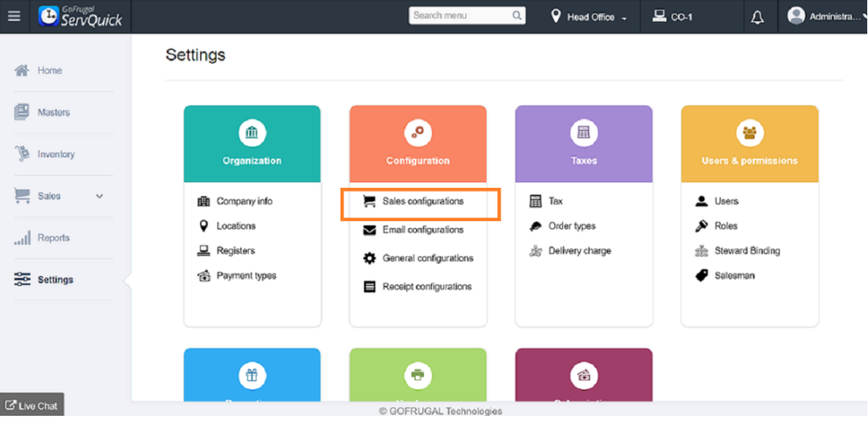Open Sales configurations link
Screen dimensions: 868x422
coord(422,202)
